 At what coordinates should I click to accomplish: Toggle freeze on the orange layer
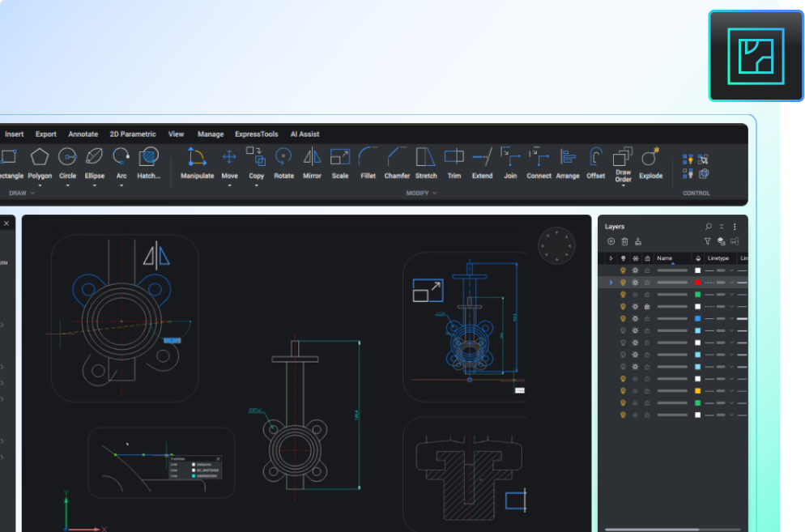click(635, 391)
